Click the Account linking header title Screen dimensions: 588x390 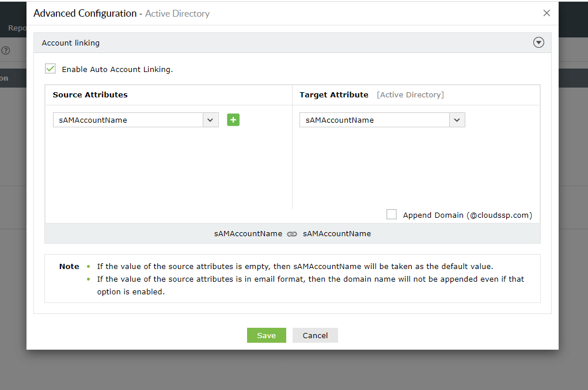click(71, 43)
